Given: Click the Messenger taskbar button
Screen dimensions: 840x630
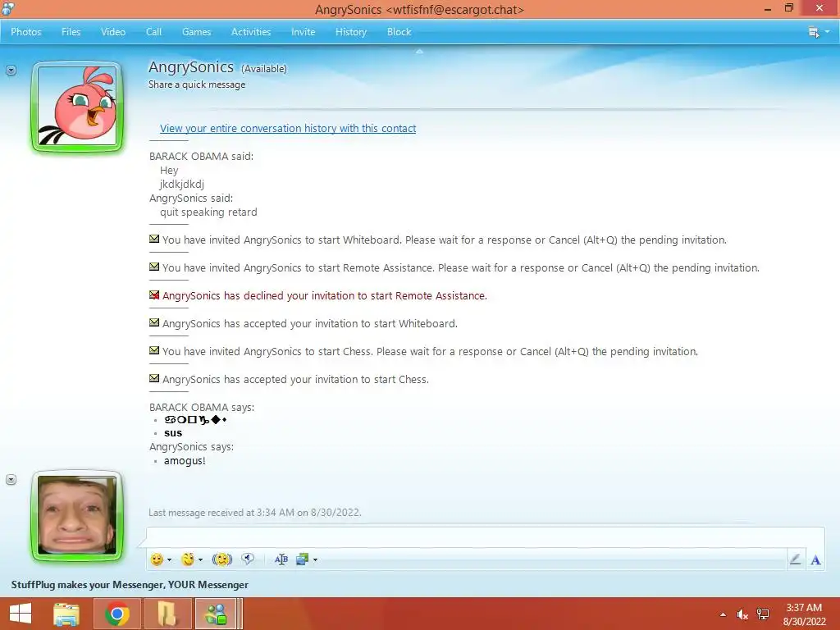Looking at the screenshot, I should coord(217,614).
